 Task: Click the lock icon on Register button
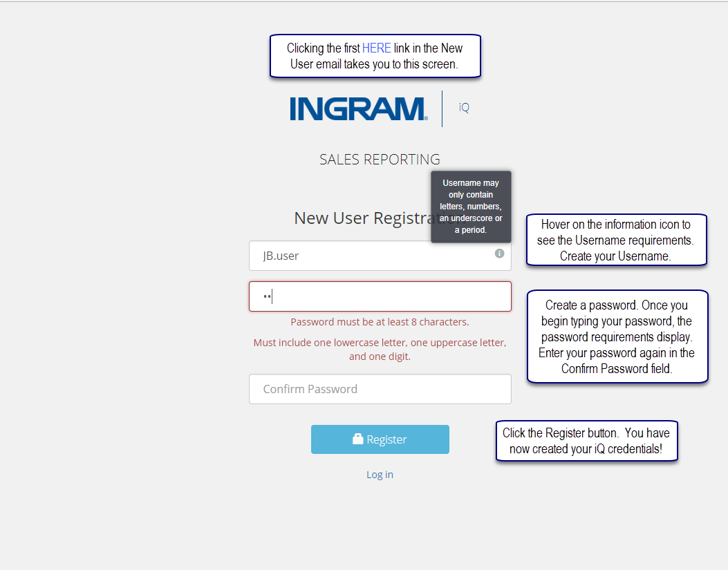(x=357, y=439)
